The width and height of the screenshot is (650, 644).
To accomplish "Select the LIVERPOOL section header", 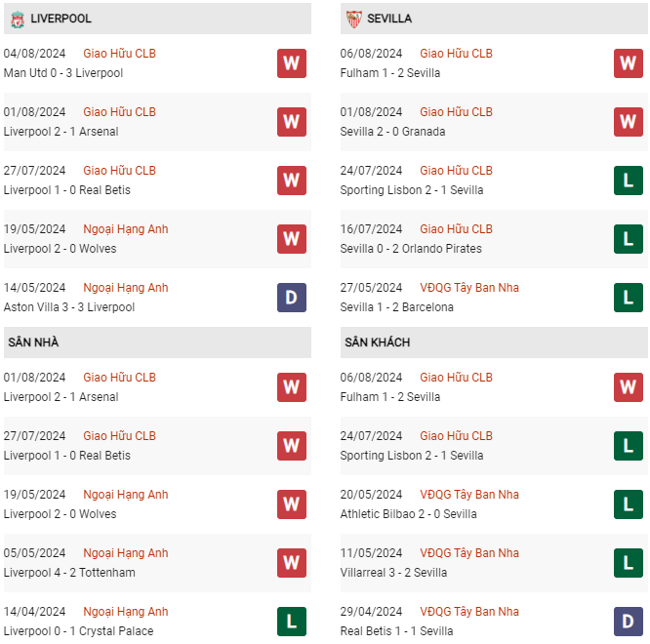I will 61,19.
